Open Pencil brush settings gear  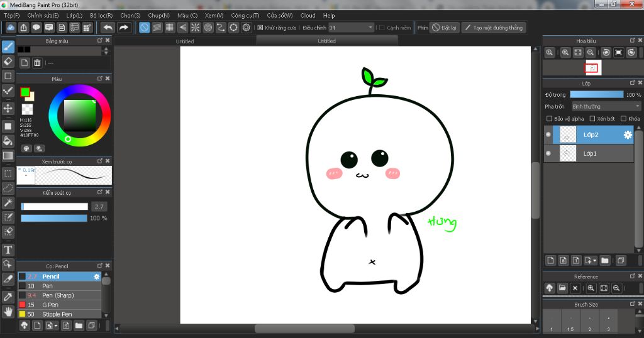point(96,276)
